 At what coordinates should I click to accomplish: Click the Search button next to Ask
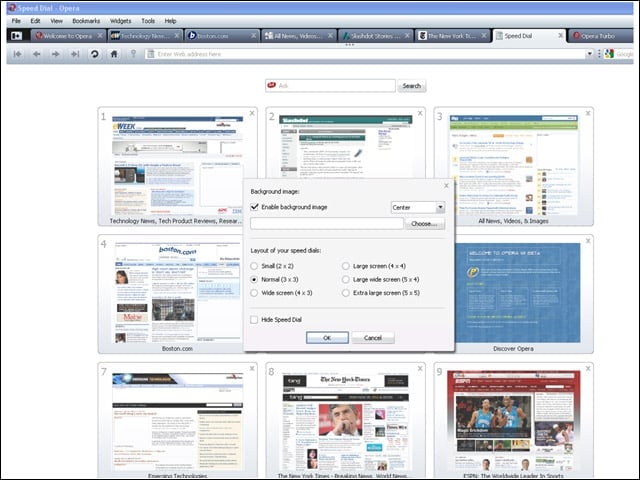411,86
